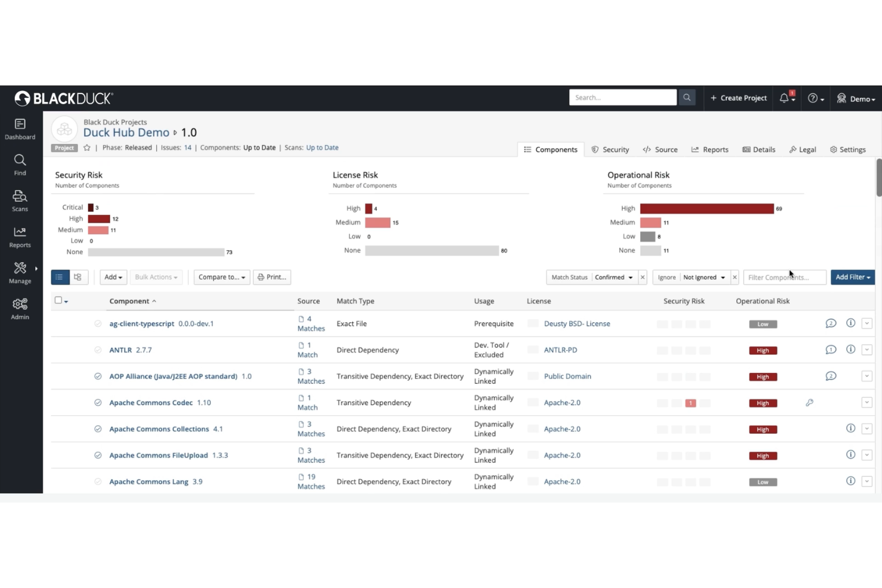Show info for Apache Commons Collections row
The image size is (882, 588).
(x=850, y=428)
